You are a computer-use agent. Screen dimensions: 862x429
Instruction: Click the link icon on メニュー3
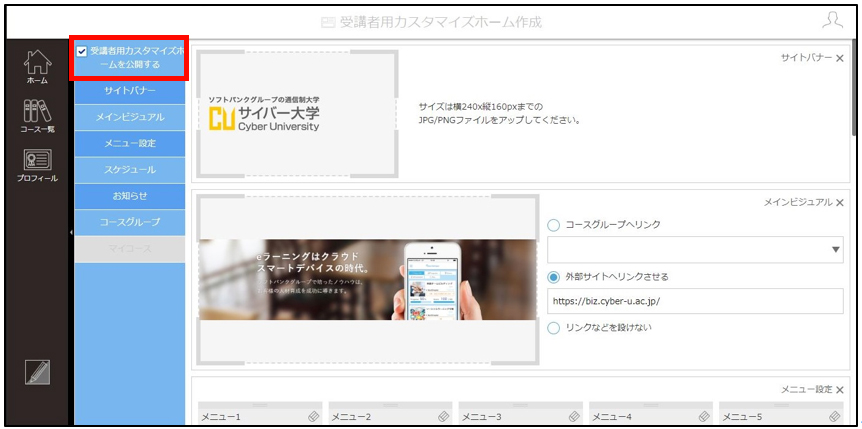click(x=574, y=416)
